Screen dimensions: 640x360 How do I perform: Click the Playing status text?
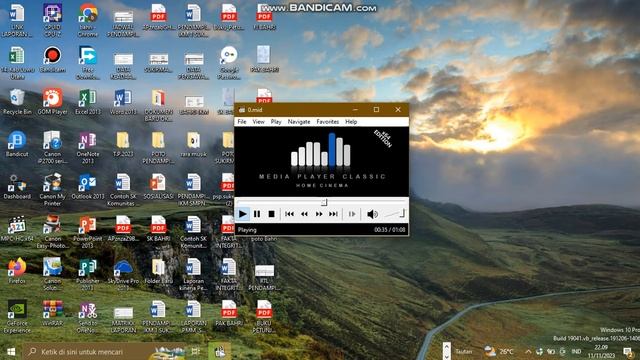pyautogui.click(x=247, y=230)
